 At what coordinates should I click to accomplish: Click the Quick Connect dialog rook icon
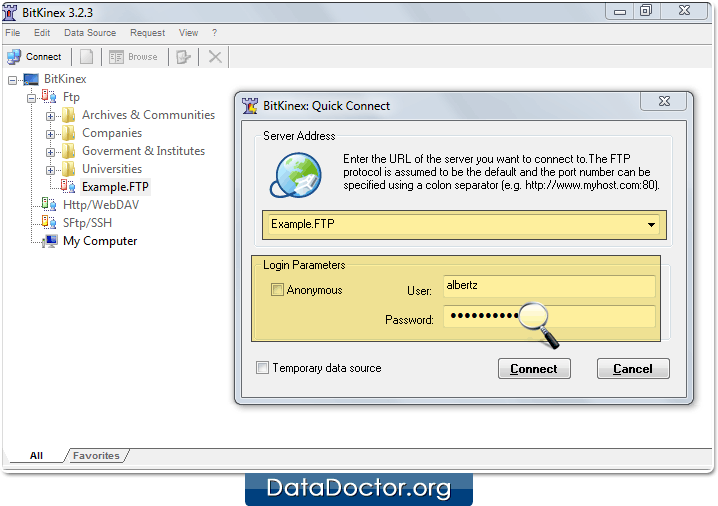coord(250,106)
